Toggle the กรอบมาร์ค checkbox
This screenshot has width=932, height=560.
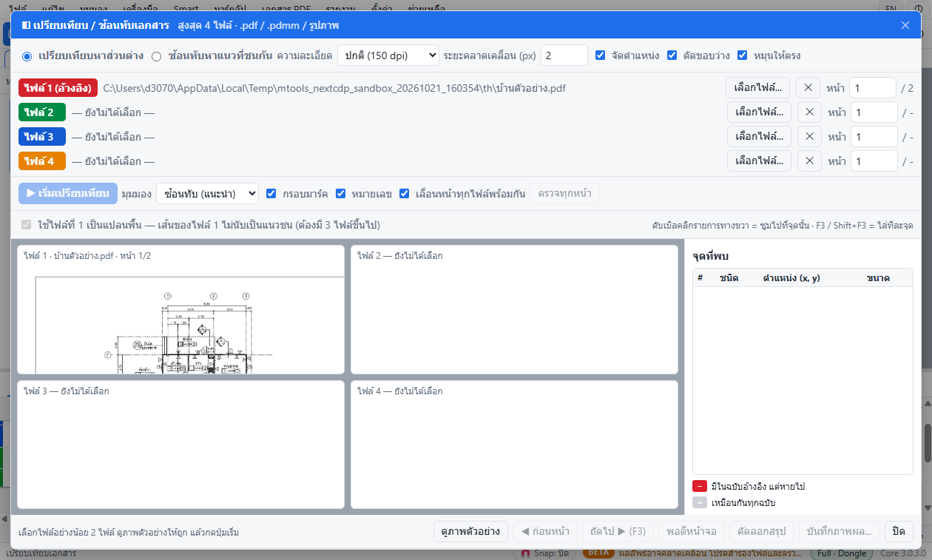[x=271, y=194]
